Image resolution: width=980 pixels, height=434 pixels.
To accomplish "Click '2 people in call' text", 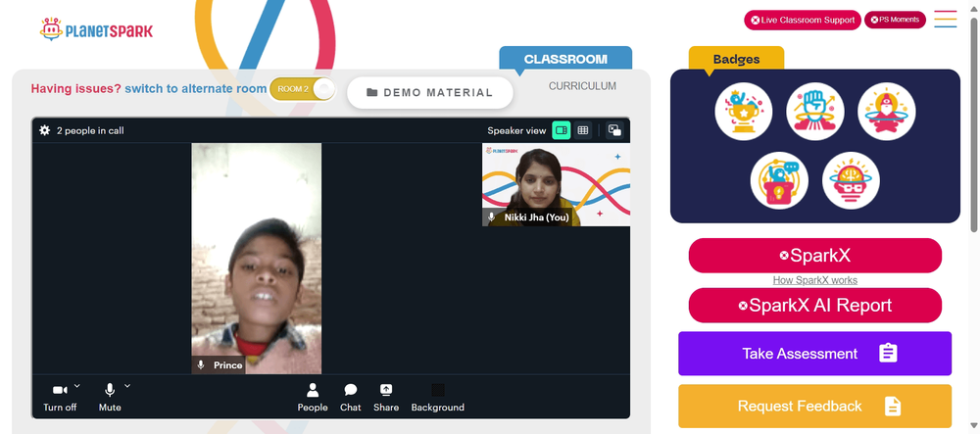I will point(90,130).
